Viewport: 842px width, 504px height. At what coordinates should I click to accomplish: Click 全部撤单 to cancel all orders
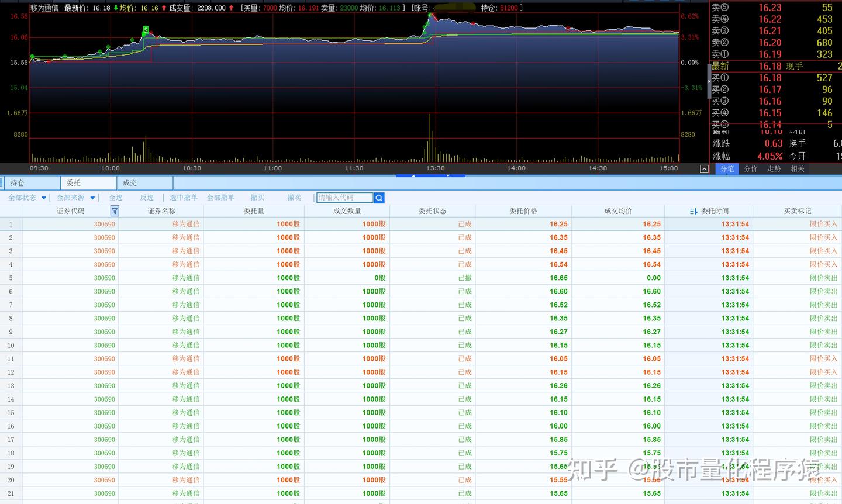coord(220,198)
